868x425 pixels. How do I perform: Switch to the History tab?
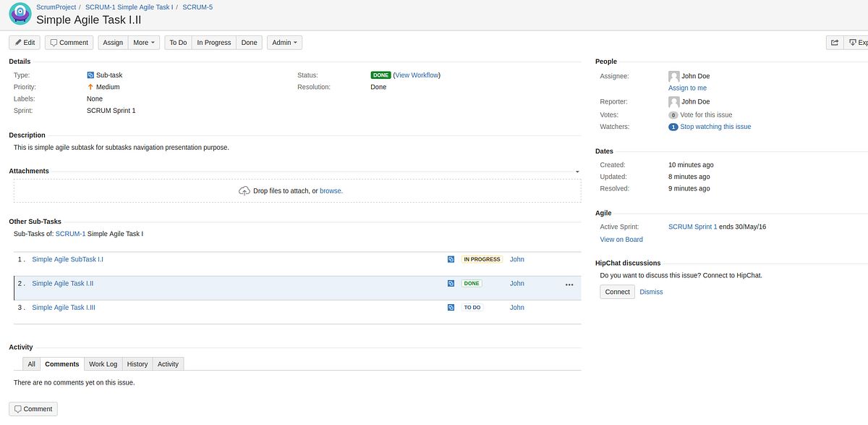pos(137,363)
